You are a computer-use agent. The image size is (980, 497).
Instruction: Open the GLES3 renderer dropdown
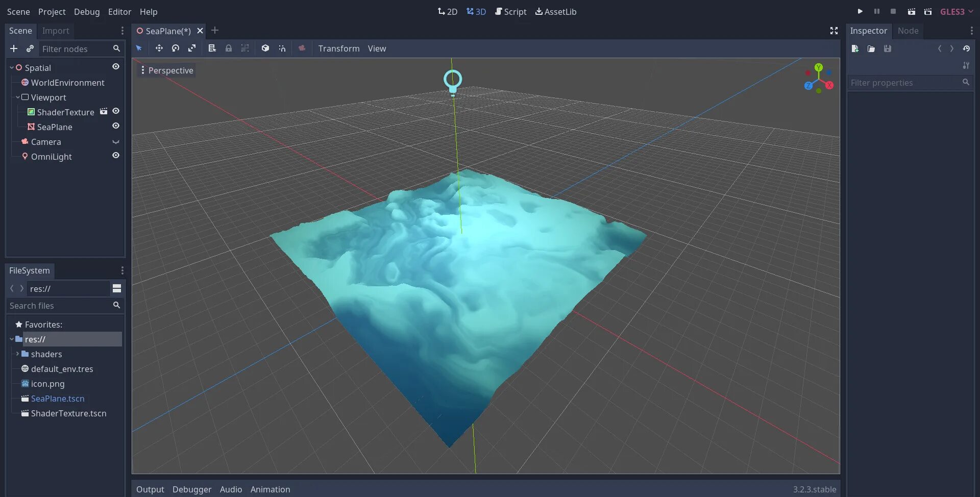[x=957, y=11]
